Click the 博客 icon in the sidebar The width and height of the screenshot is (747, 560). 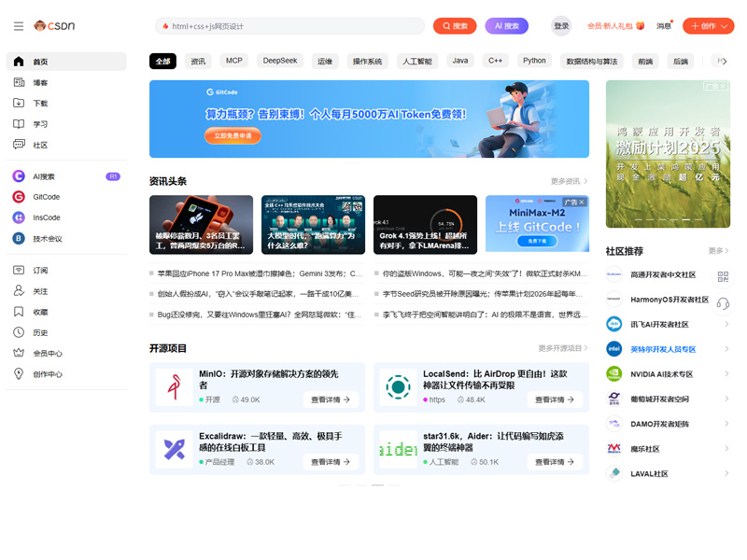click(x=18, y=82)
